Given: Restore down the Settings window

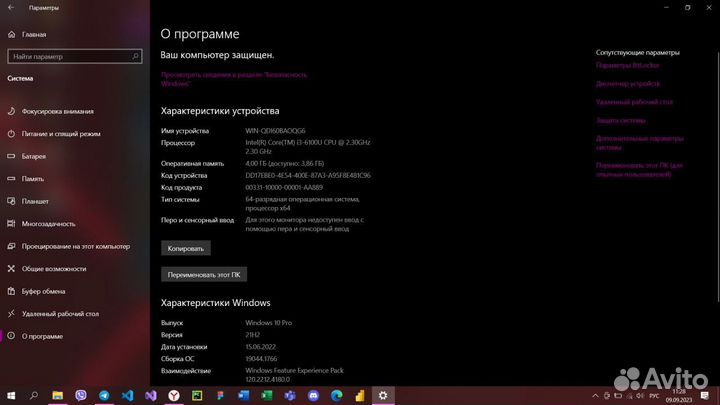Looking at the screenshot, I should 687,7.
